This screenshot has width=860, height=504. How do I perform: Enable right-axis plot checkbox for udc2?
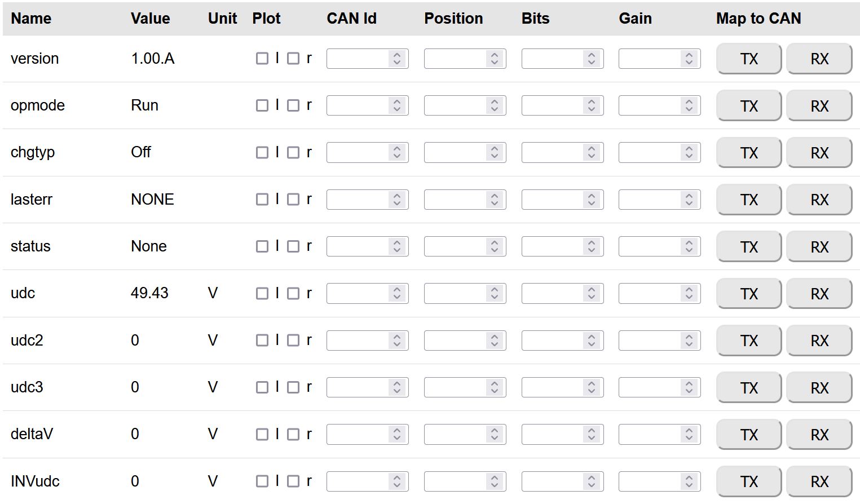[293, 341]
